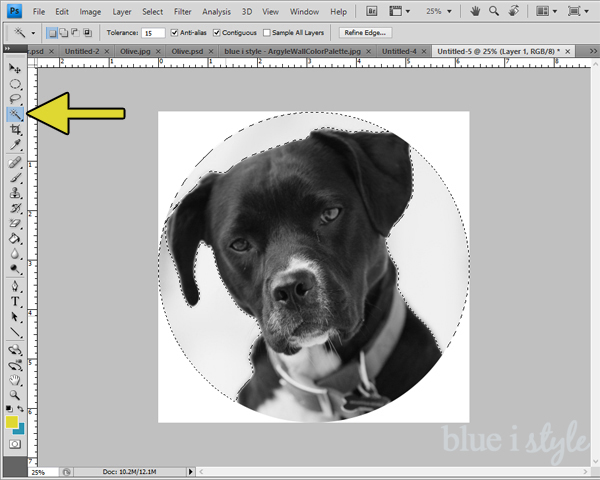The width and height of the screenshot is (600, 480).
Task: Open the Filter menu
Action: [x=183, y=12]
